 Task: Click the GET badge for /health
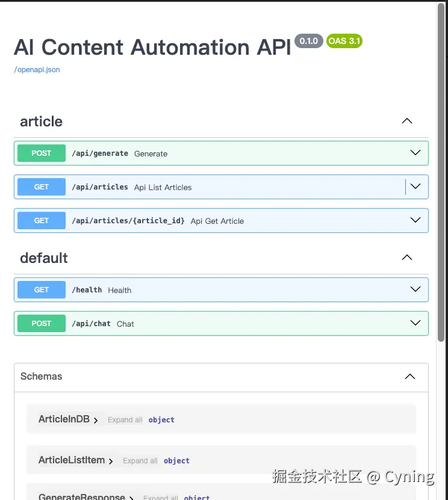point(42,290)
